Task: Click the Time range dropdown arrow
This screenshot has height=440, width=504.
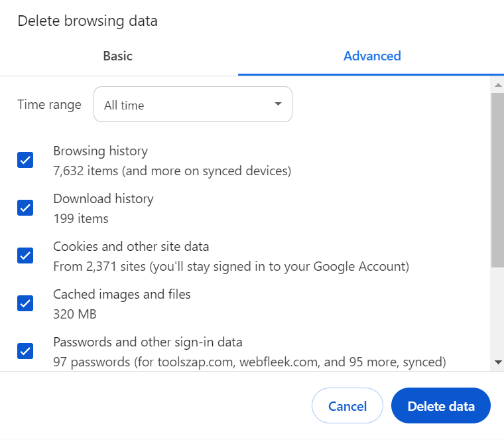Action: click(278, 104)
